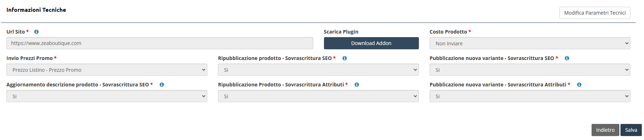Click the Informazioni Tecniche section heading

36,10
